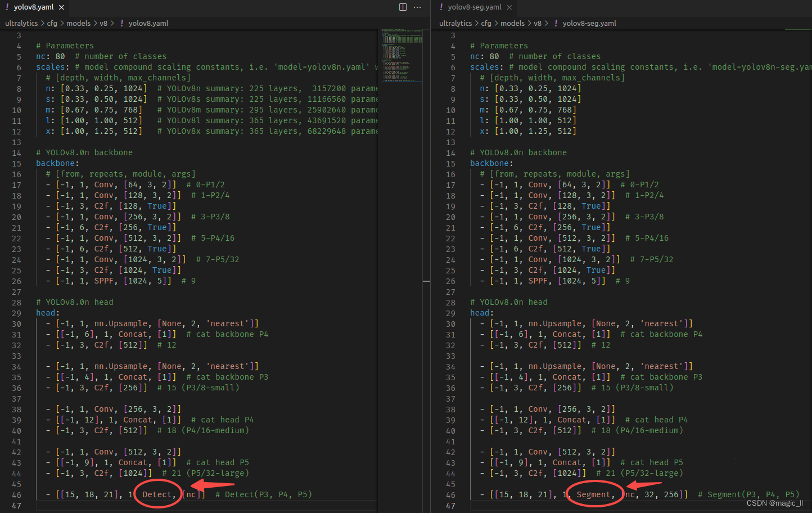Open v8 breadcrumb in yolov8.yaml editor

[x=103, y=24]
